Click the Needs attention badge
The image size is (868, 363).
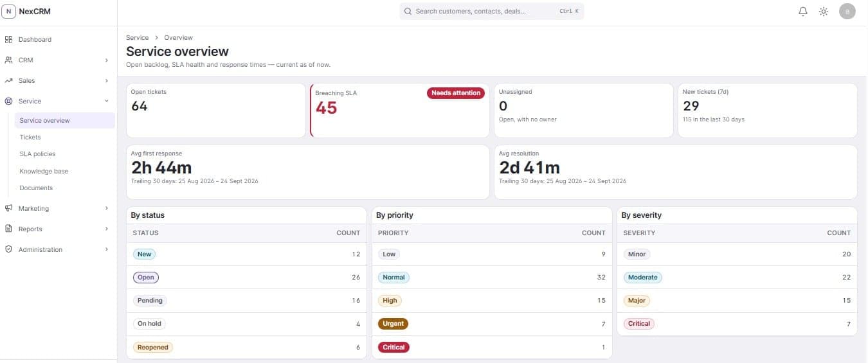pos(456,93)
